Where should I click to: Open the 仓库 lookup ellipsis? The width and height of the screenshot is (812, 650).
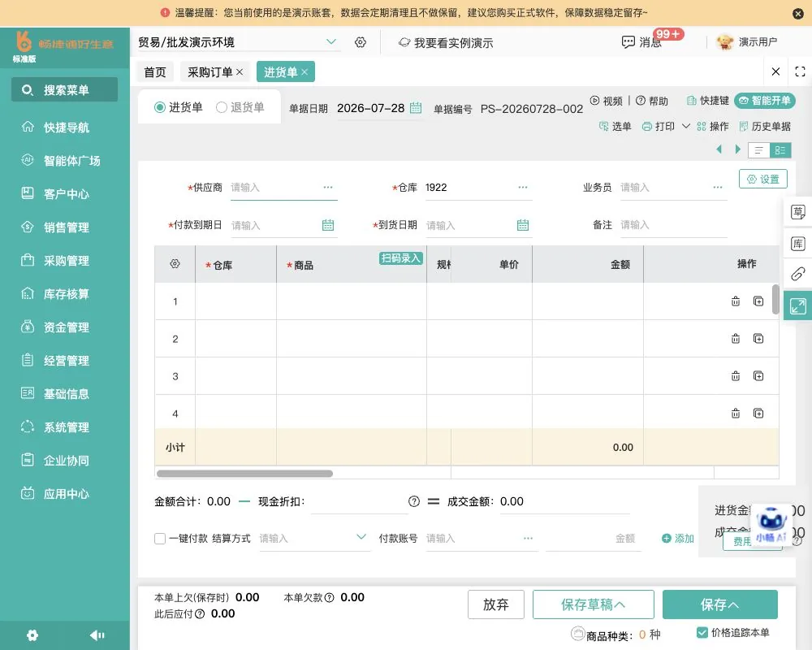(x=523, y=187)
